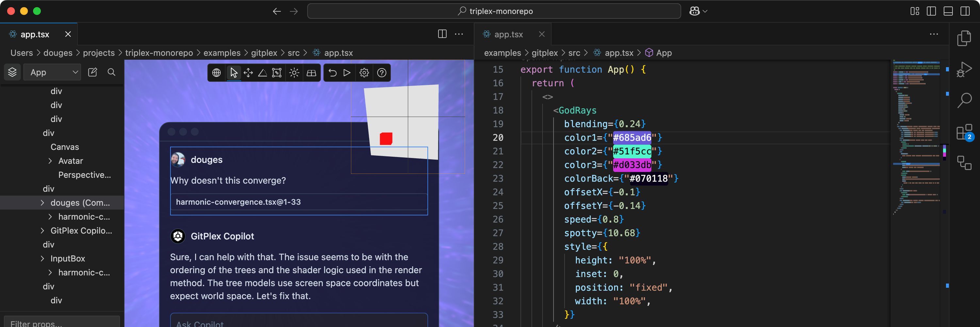Expand harmonic-c... item under douges
The image size is (980, 327).
coord(50,217)
